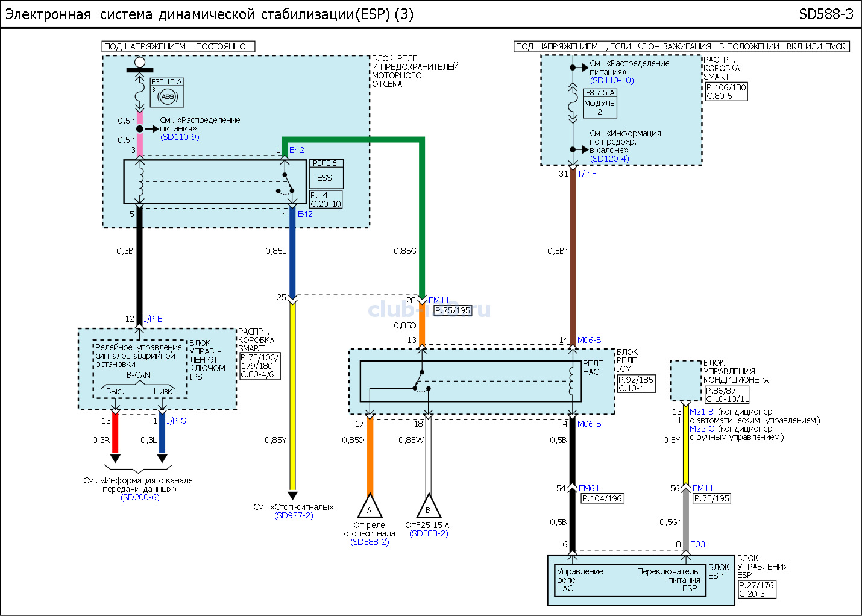
Task: Click wire gauge label 0,3R
Action: click(x=101, y=440)
